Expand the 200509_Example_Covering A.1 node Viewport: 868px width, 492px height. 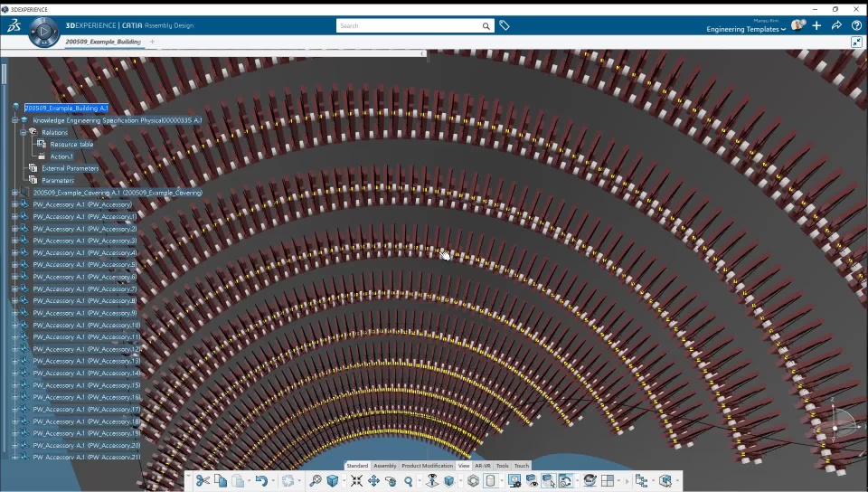click(15, 193)
